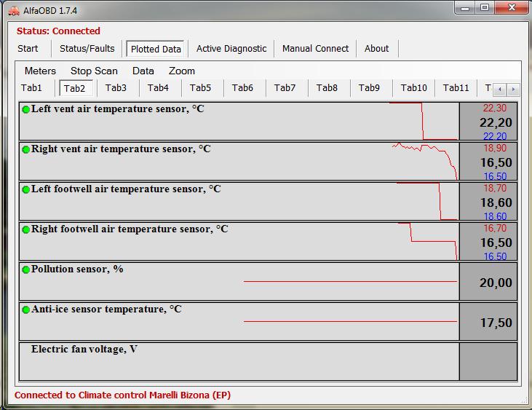Toggle green indicator for Right footwell air temperature
532x410 pixels.
(x=25, y=230)
